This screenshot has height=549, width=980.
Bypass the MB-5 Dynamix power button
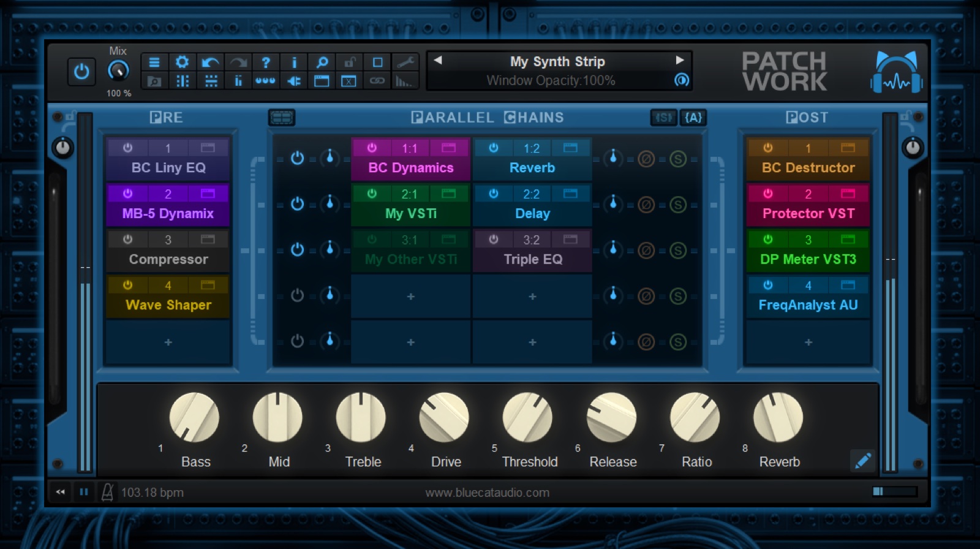(127, 194)
